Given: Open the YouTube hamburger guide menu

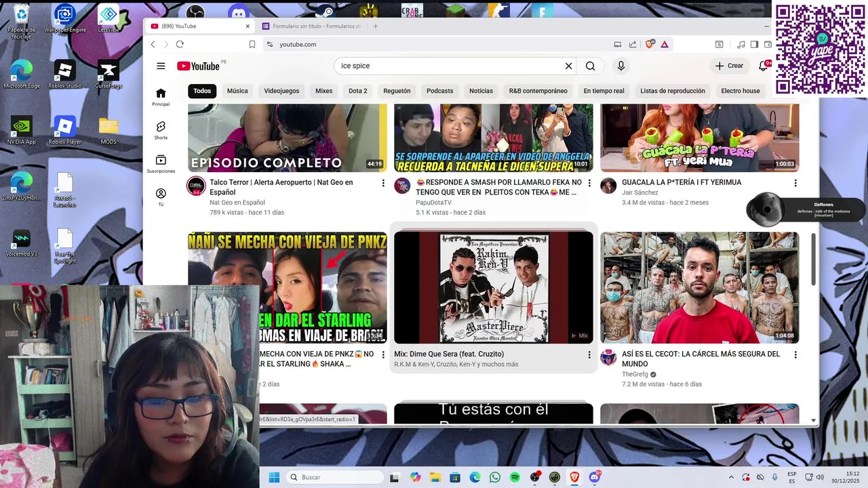Looking at the screenshot, I should (x=161, y=66).
